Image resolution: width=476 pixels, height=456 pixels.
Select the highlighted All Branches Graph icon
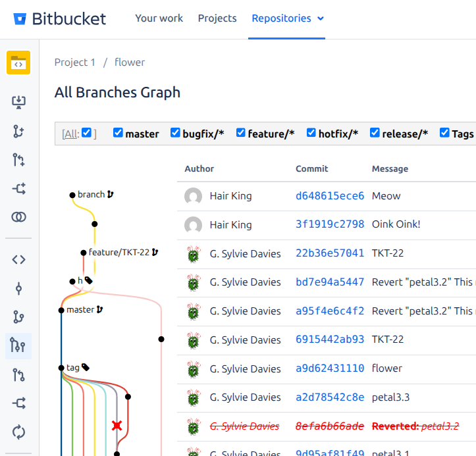tap(18, 345)
